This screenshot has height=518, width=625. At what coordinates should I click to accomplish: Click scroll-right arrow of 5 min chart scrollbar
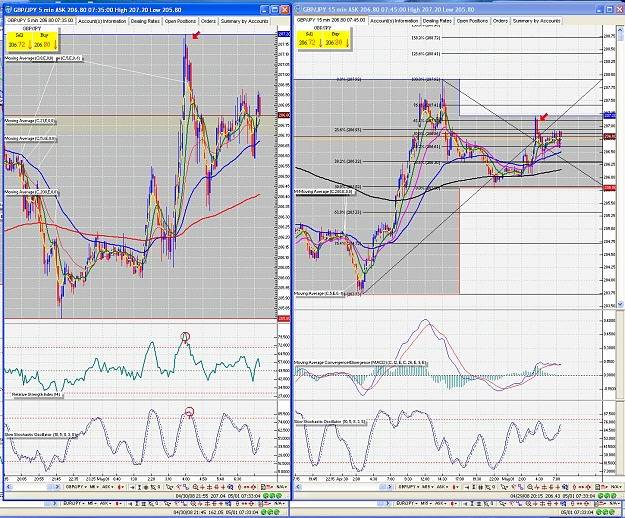tap(57, 487)
